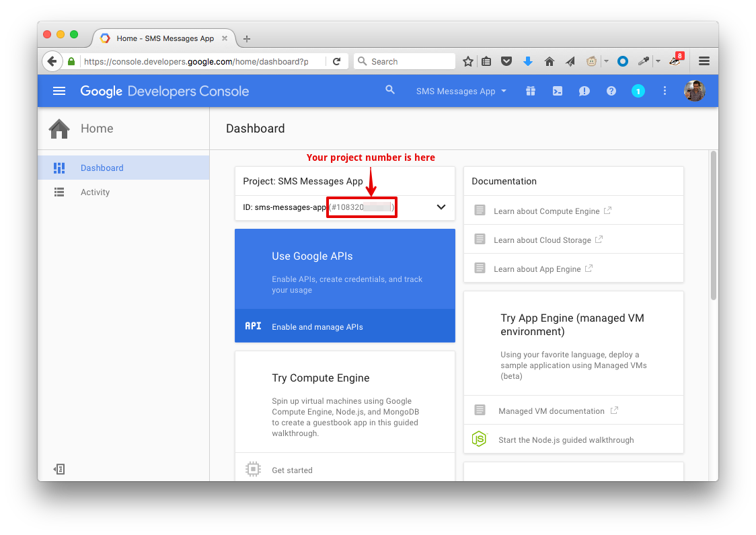Bookmark this page with the star icon
The width and height of the screenshot is (756, 535).
[467, 61]
